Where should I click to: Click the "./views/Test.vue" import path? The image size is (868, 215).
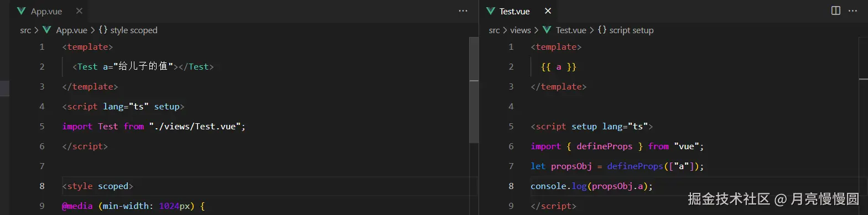click(x=195, y=127)
